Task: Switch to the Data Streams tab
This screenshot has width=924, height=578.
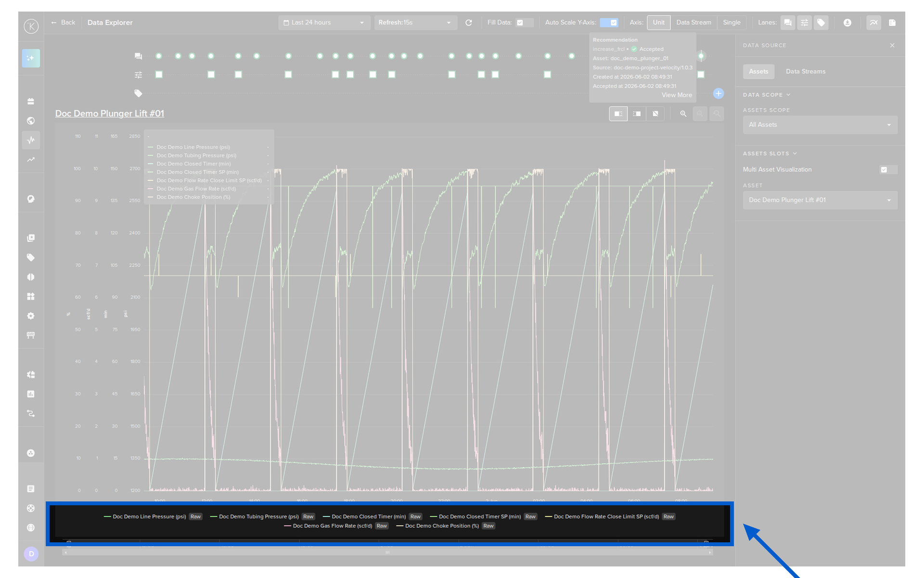Action: tap(806, 71)
